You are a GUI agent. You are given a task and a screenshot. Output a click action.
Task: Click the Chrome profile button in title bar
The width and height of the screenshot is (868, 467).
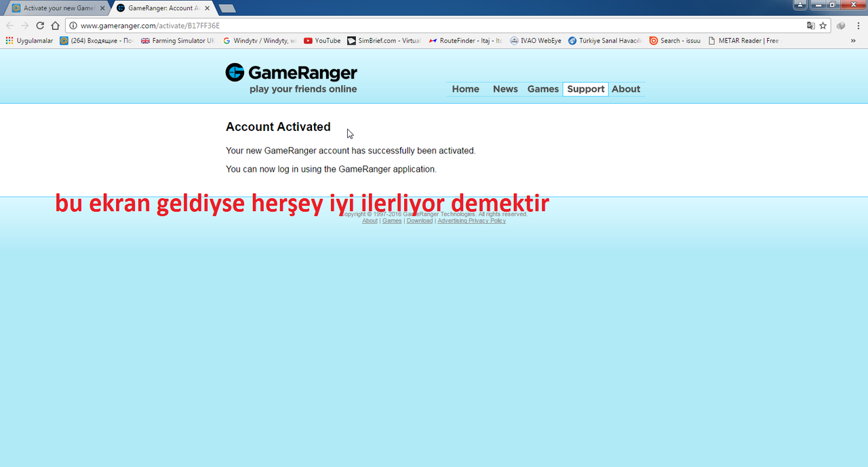pos(801,4)
